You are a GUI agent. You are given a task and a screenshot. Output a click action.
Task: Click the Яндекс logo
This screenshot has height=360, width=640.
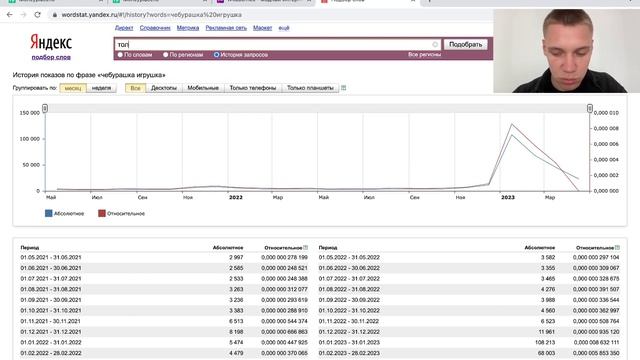tap(51, 42)
